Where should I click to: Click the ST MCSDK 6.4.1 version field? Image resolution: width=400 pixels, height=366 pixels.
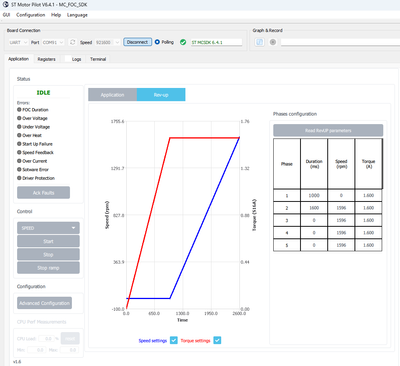coord(216,42)
